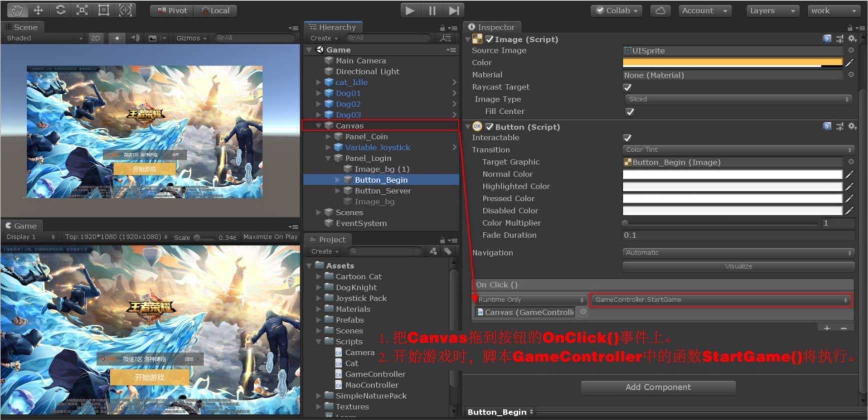Toggle 2D scene view mode

pos(96,38)
